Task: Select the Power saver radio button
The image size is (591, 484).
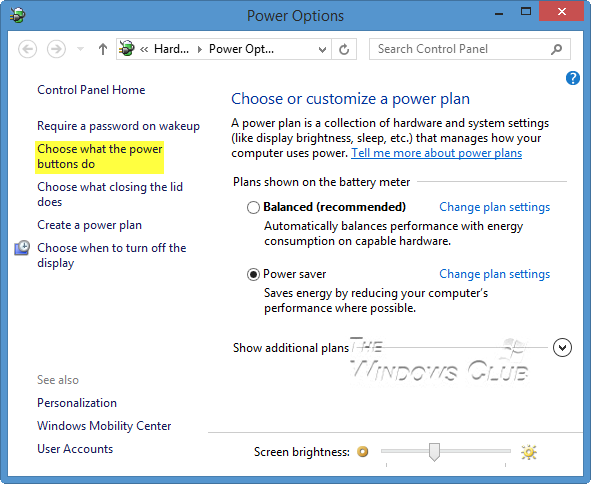Action: coord(253,274)
